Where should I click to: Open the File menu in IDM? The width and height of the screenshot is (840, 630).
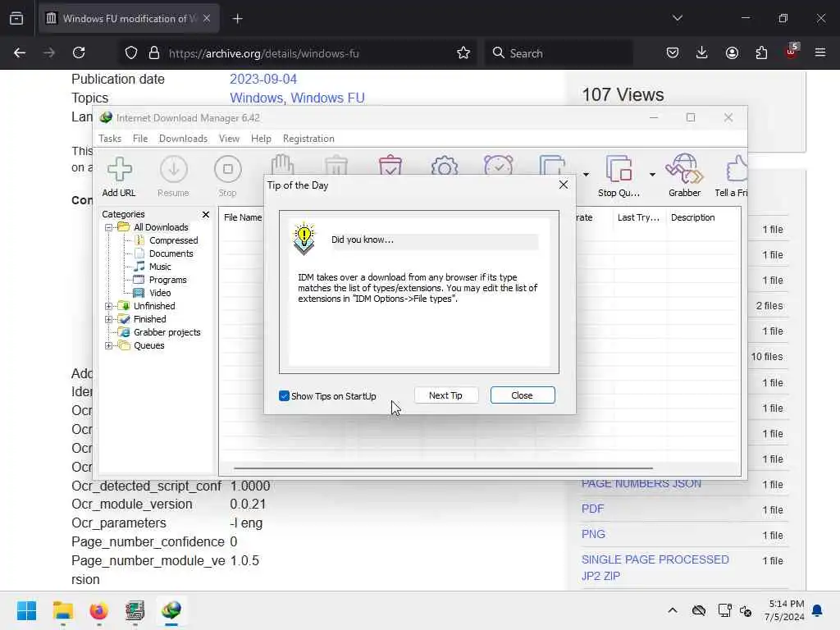point(140,138)
